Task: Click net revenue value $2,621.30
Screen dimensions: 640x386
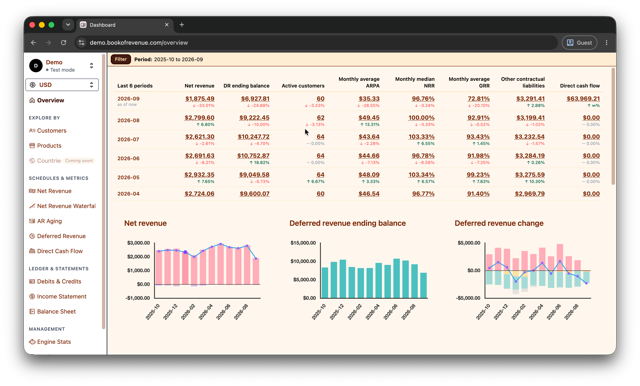Action: [x=200, y=137]
